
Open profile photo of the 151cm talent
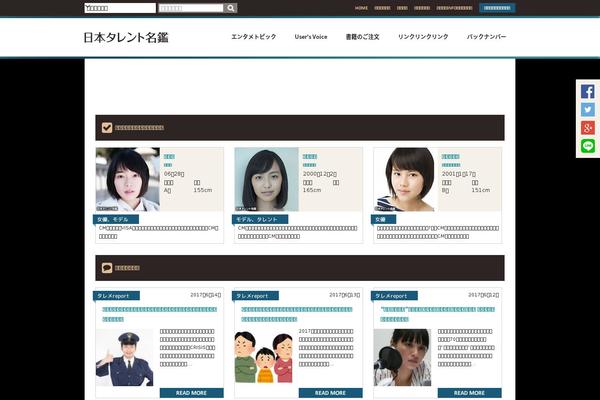pos(406,180)
